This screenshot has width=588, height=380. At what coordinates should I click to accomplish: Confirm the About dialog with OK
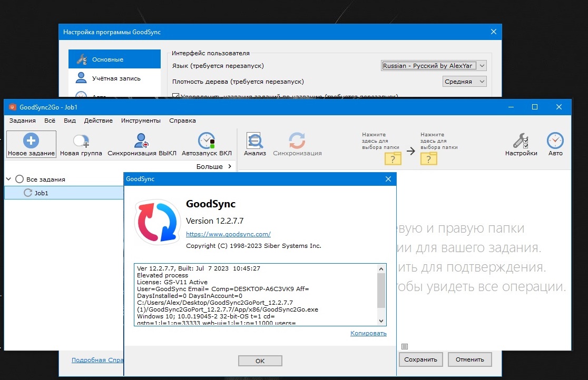point(260,361)
